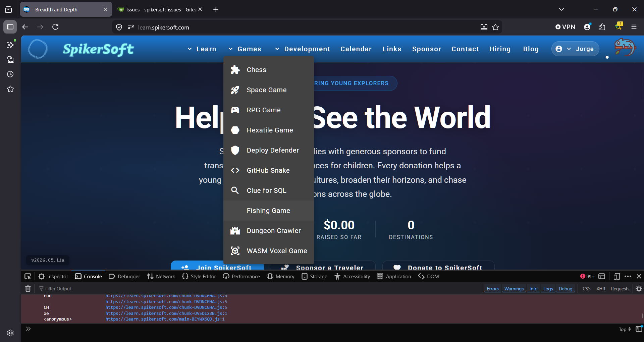This screenshot has width=644, height=342.
Task: Go to the Calendar page
Action: pos(356,49)
